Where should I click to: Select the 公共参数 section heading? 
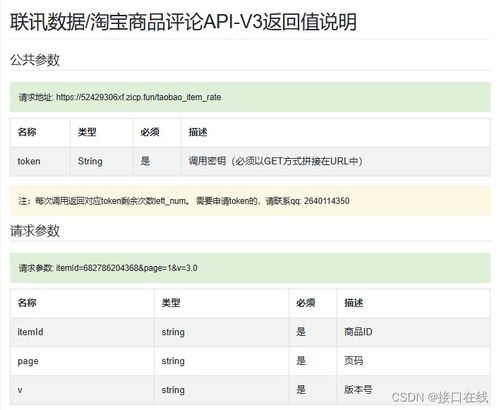tap(35, 60)
